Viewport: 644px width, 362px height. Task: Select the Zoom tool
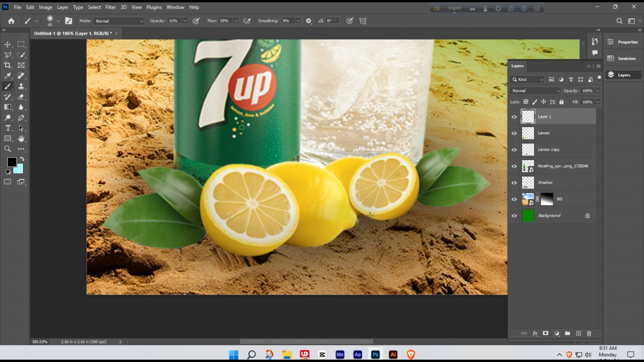pyautogui.click(x=8, y=149)
